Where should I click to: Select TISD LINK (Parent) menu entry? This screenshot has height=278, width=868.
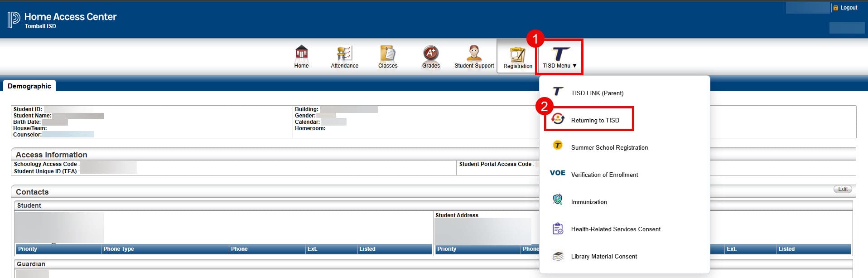(597, 93)
